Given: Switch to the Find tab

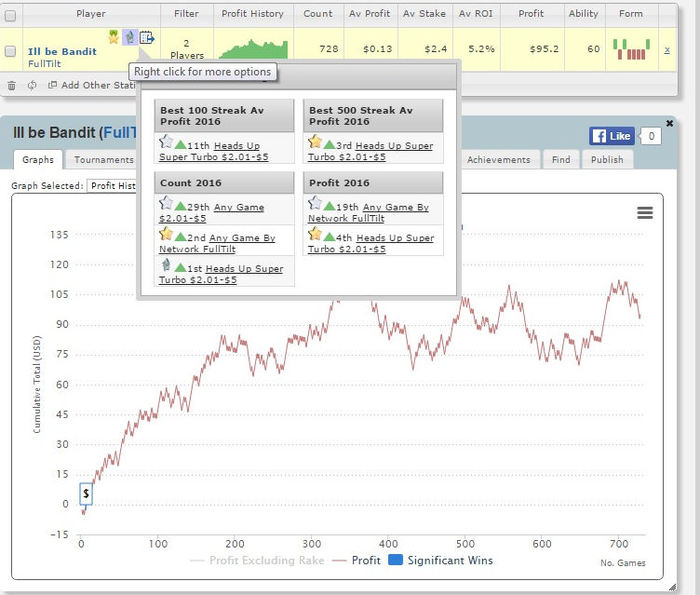Looking at the screenshot, I should 561,160.
